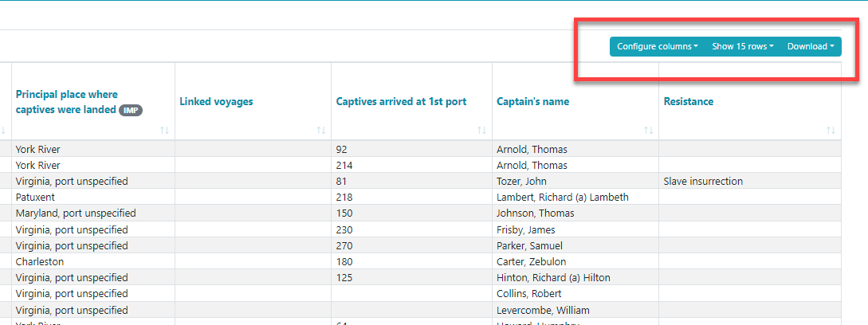Sort by Principal place captives landed
Image resolution: width=868 pixels, height=325 pixels.
165,130
